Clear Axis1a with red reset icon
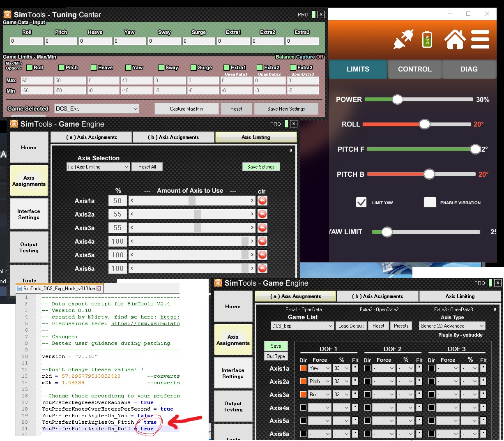The image size is (504, 441). (262, 201)
